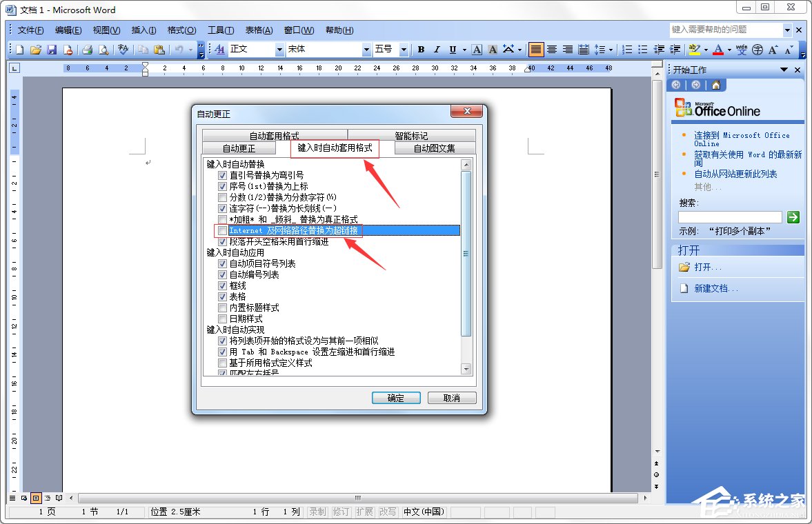
Task: Run the spelling and grammar checker icon
Action: [x=122, y=50]
